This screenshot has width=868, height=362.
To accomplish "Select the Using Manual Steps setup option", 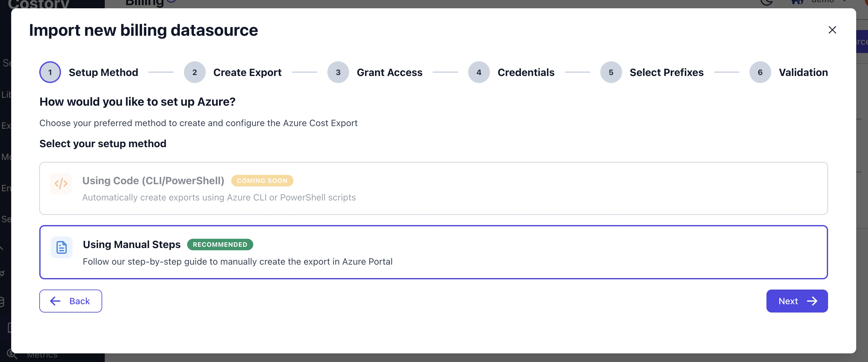I will (433, 252).
